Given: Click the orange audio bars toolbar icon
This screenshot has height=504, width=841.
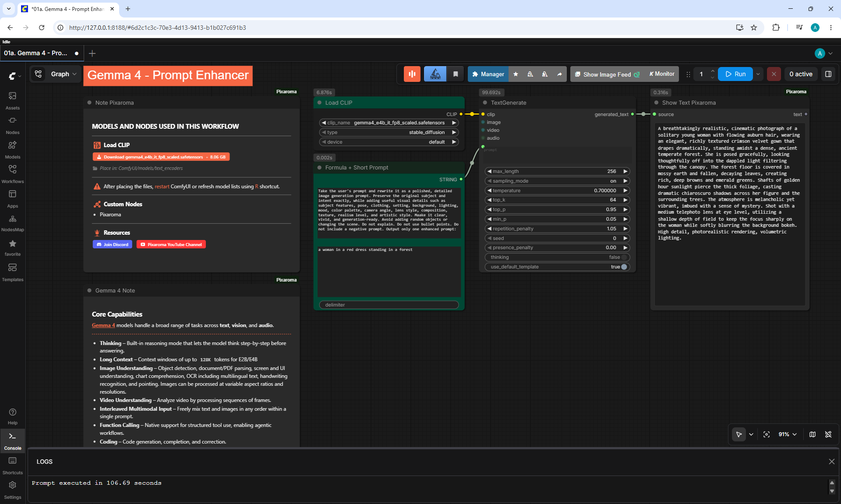Looking at the screenshot, I should 412,74.
